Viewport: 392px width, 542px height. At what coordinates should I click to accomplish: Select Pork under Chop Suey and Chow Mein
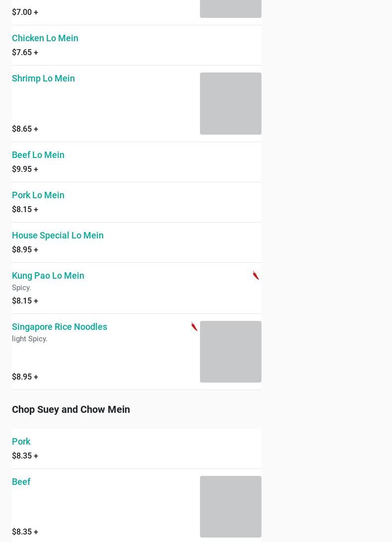[x=21, y=441]
